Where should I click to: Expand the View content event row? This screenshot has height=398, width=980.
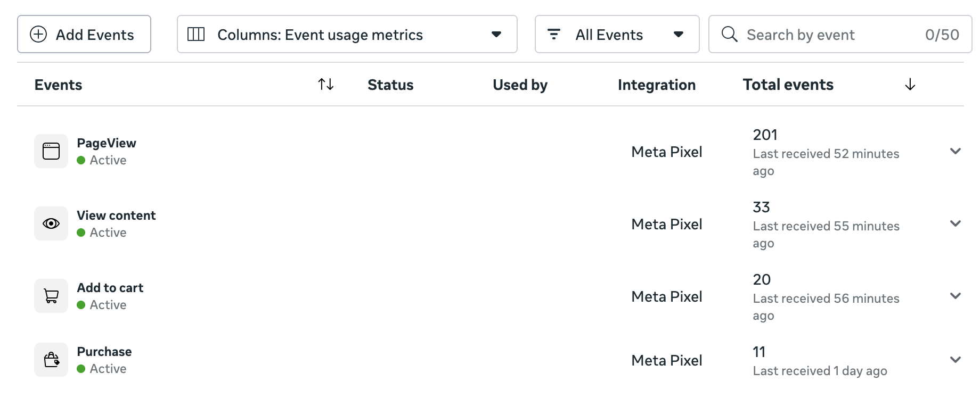(956, 223)
